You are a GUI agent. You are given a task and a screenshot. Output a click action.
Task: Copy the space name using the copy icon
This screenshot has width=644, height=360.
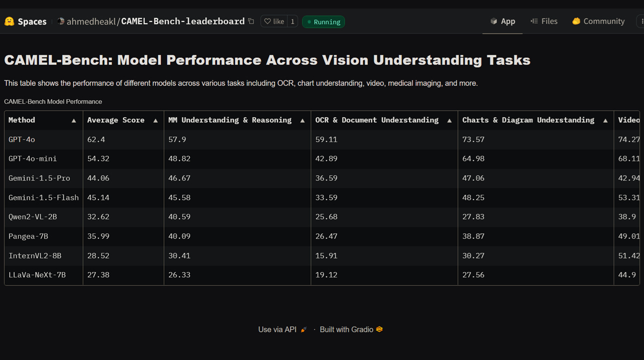point(251,21)
